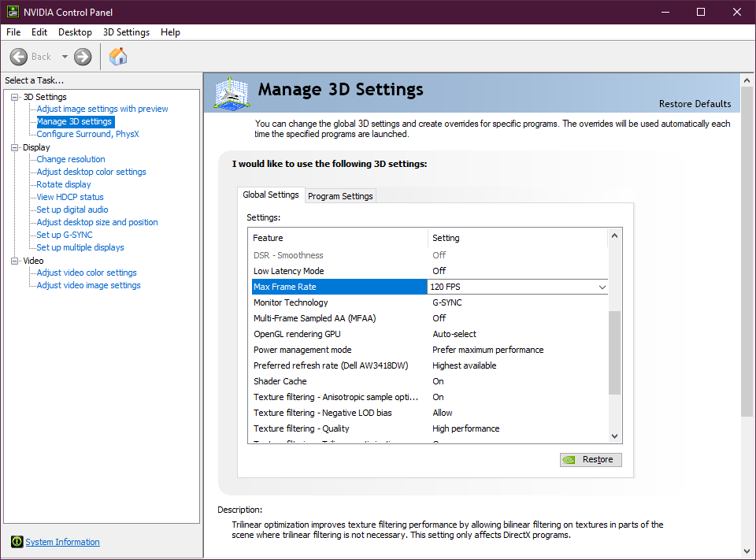The image size is (756, 560).
Task: Click the settings list scrollbar thumb
Action: 614,353
